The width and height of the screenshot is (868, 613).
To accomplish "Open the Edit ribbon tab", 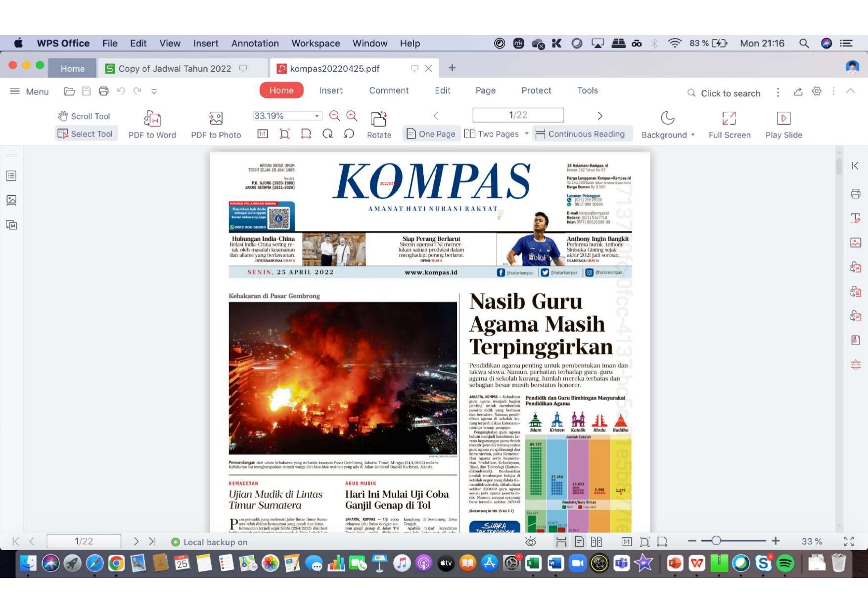I will pyautogui.click(x=442, y=90).
